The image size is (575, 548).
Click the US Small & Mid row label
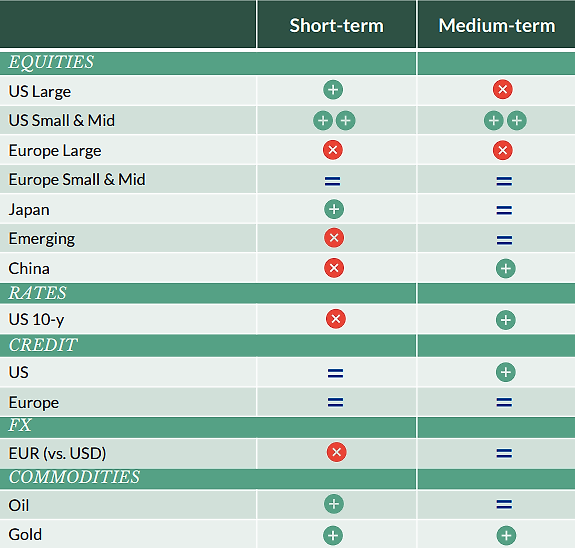click(62, 120)
